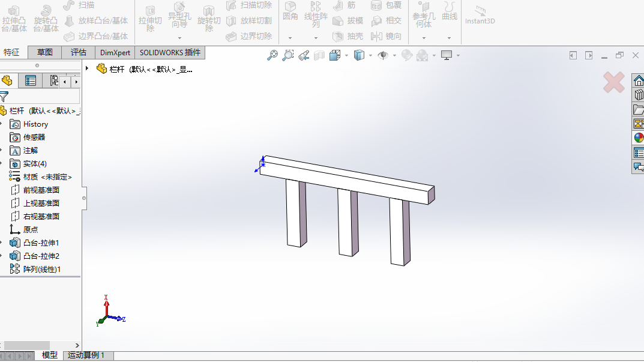Toggle Instant3D mode

click(x=480, y=16)
